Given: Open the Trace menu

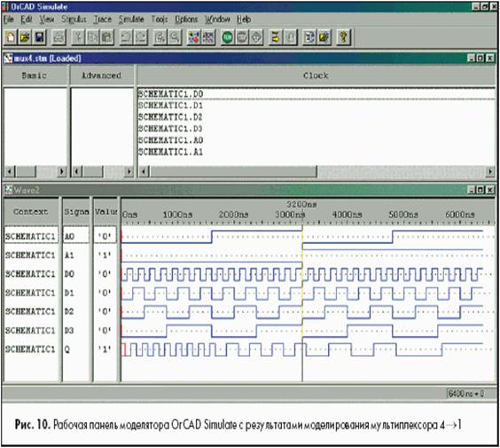Looking at the screenshot, I should tap(103, 20).
